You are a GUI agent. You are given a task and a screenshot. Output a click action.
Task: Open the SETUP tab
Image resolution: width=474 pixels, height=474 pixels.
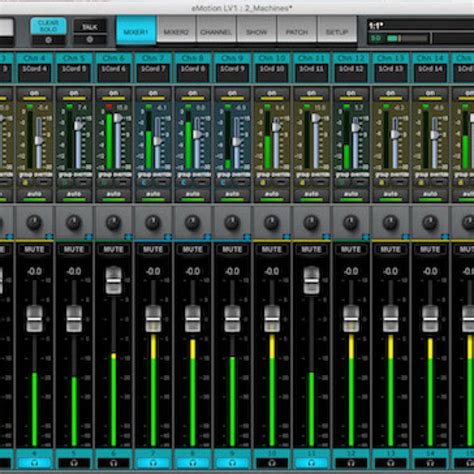click(337, 30)
